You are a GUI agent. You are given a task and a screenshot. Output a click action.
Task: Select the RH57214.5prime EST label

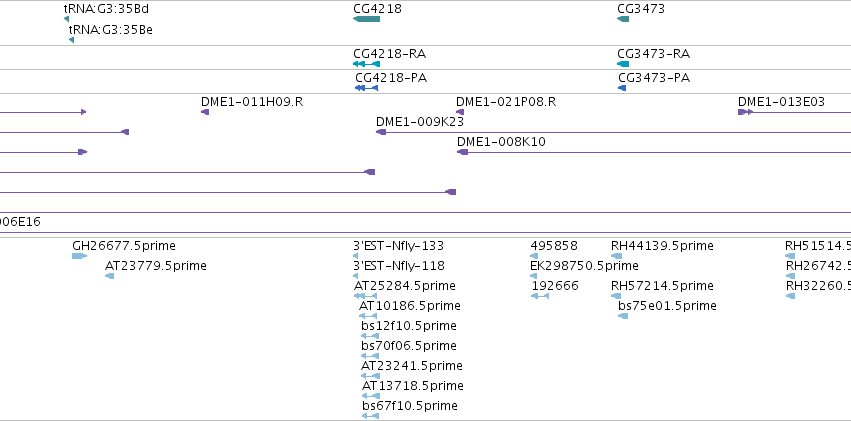tap(662, 286)
